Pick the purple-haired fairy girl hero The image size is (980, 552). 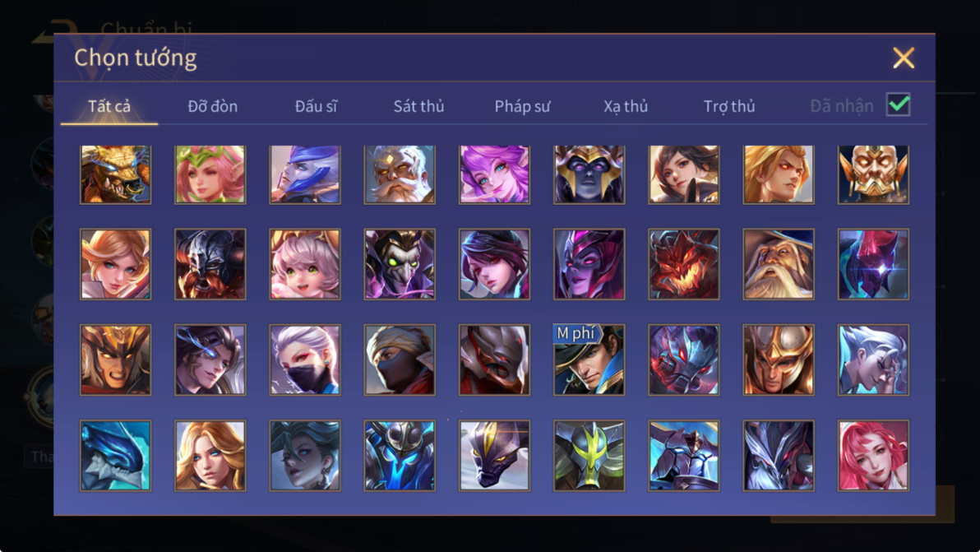click(494, 174)
